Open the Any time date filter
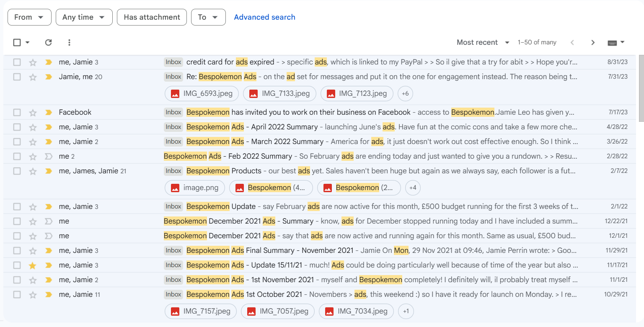The image size is (644, 327). (84, 17)
